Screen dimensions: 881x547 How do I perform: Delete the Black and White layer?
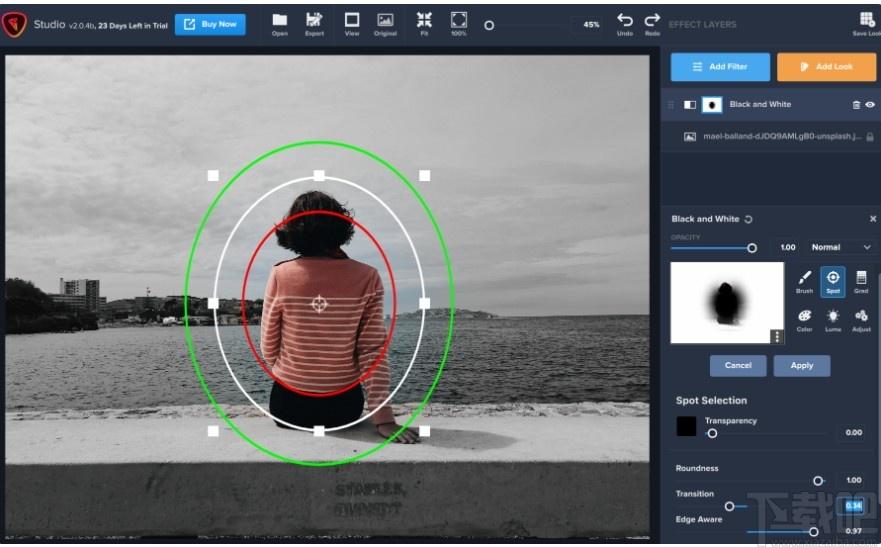(x=855, y=105)
